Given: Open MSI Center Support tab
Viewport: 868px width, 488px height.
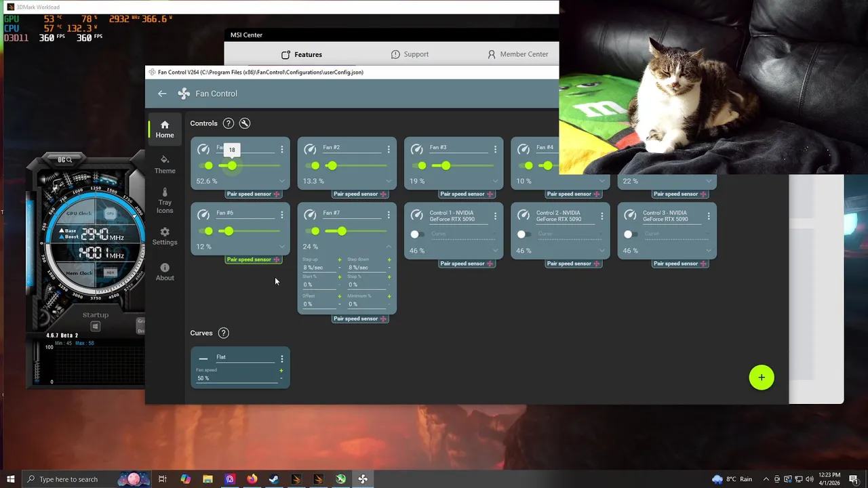Looking at the screenshot, I should click(x=410, y=54).
